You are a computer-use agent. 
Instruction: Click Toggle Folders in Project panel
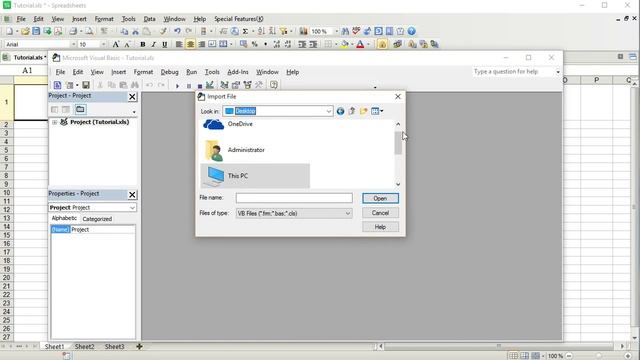80,109
